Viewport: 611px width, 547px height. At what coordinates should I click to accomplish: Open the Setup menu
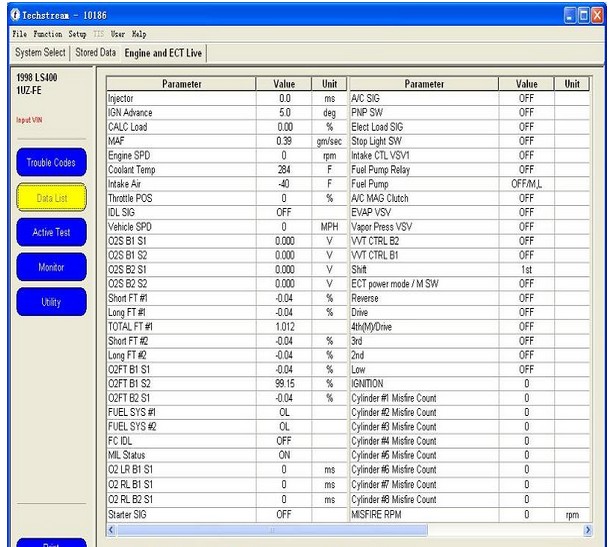coord(77,34)
